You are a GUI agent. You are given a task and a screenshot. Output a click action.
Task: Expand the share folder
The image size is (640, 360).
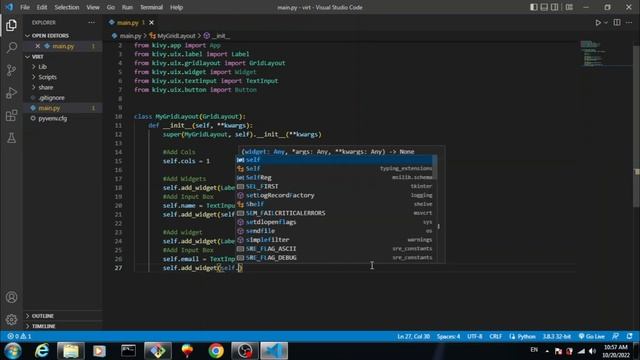[x=62, y=87]
